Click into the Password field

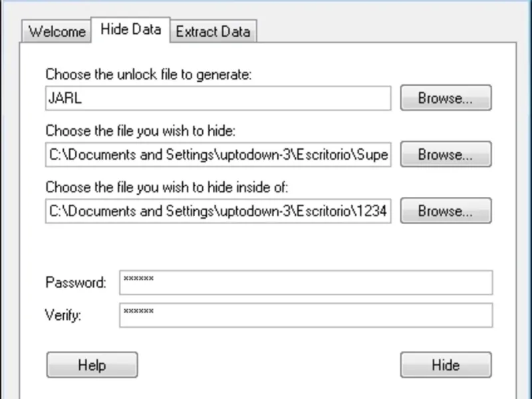(306, 283)
